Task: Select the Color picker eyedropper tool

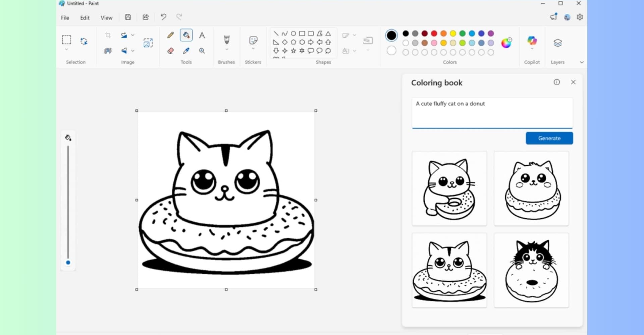Action: click(x=186, y=51)
